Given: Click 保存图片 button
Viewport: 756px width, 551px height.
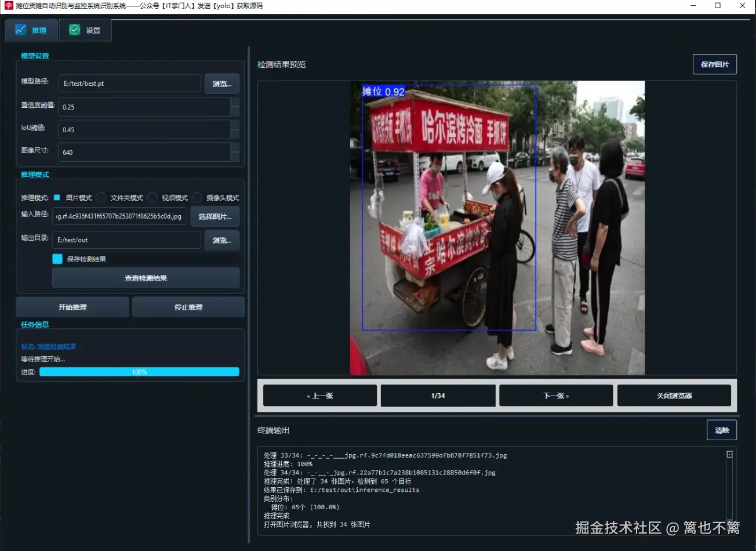Looking at the screenshot, I should click(715, 64).
